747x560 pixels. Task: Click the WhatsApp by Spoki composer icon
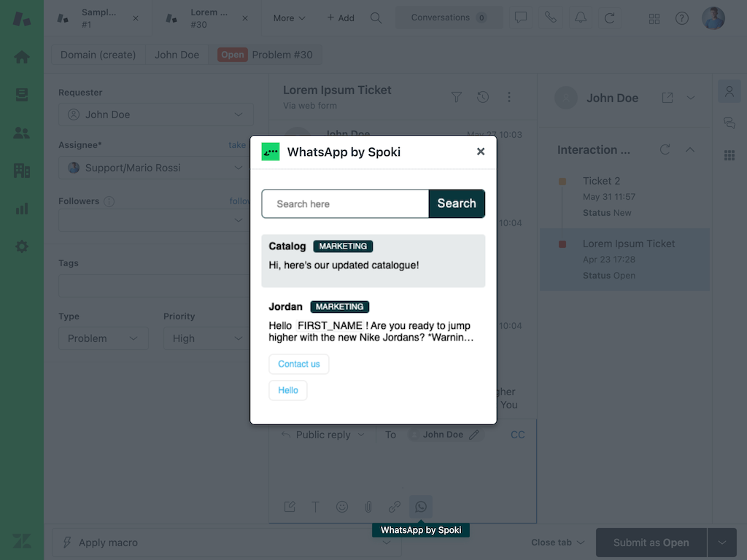421,507
